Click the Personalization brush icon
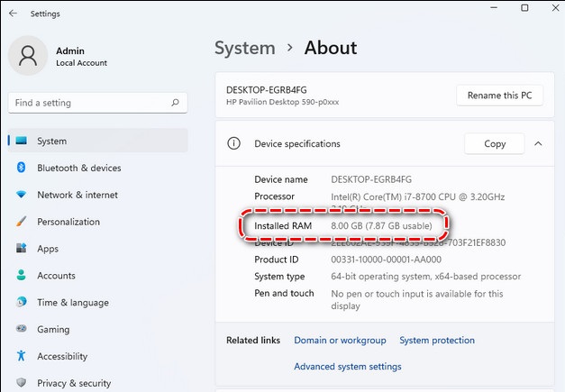Image resolution: width=565 pixels, height=392 pixels. [x=22, y=222]
